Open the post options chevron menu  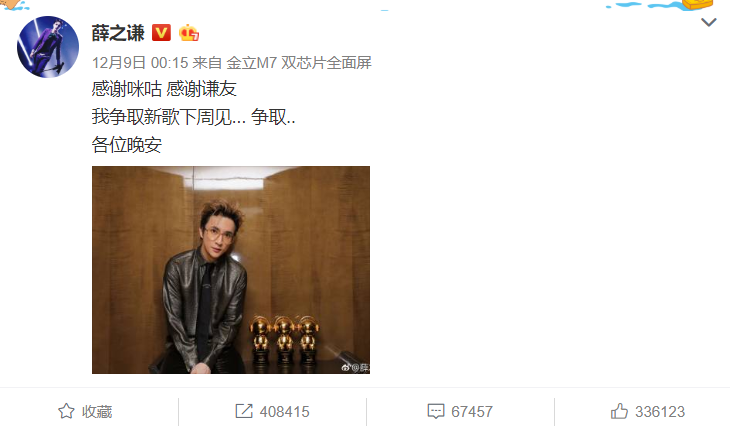(709, 22)
